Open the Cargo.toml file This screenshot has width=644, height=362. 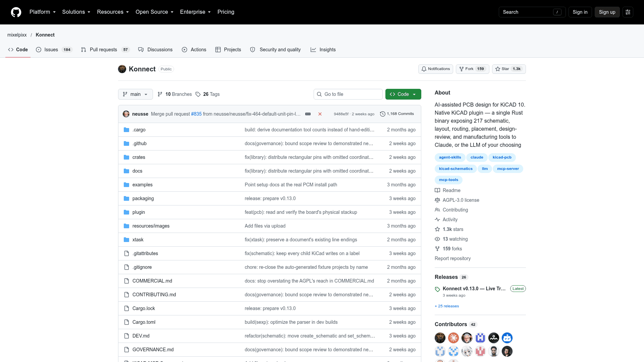point(144,322)
